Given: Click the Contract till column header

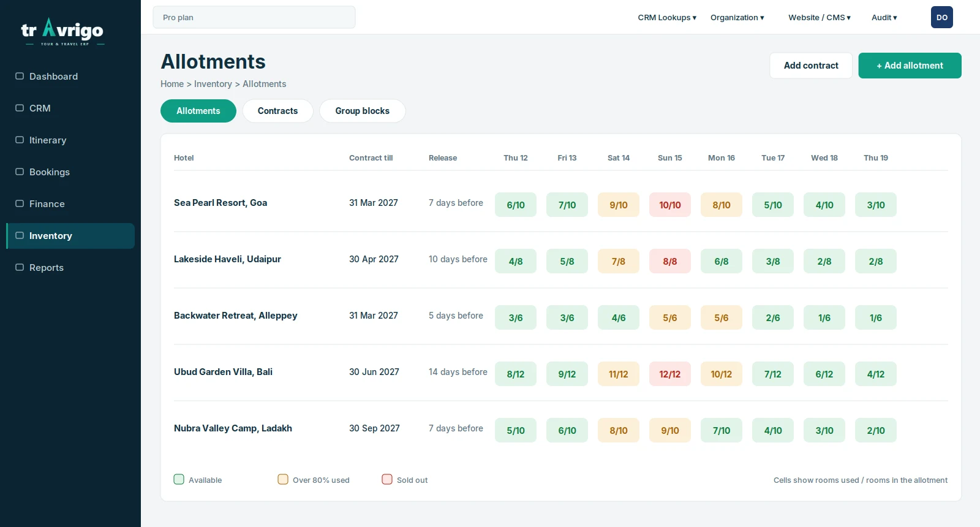Looking at the screenshot, I should click(371, 157).
